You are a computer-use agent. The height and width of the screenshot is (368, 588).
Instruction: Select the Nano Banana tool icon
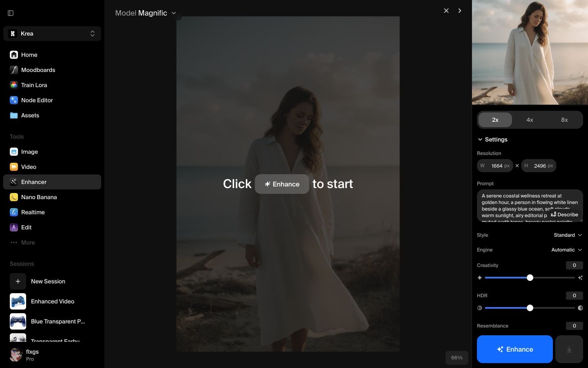tap(14, 197)
